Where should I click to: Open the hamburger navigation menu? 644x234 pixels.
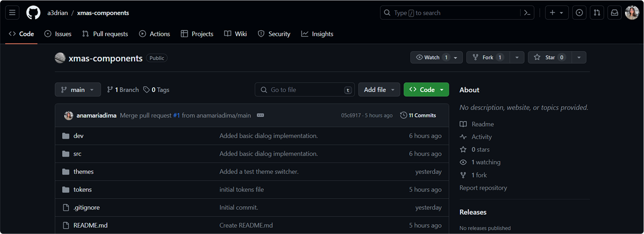click(x=12, y=13)
